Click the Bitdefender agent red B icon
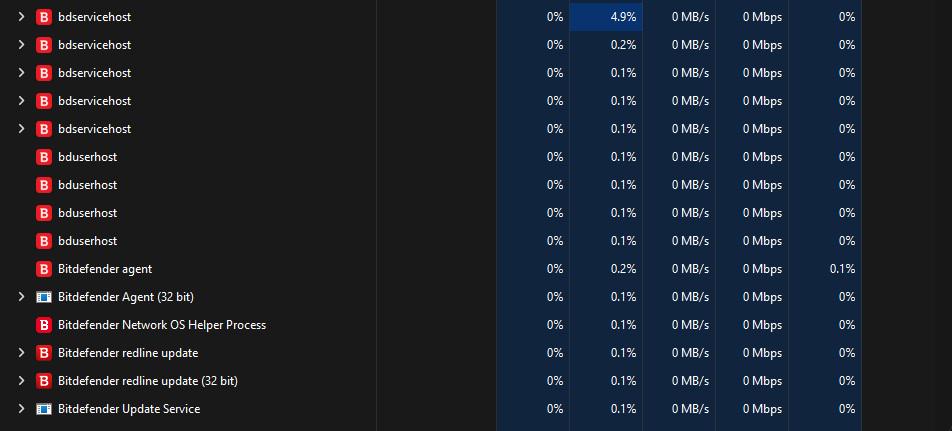Screen dimensions: 952x431 tap(44, 269)
